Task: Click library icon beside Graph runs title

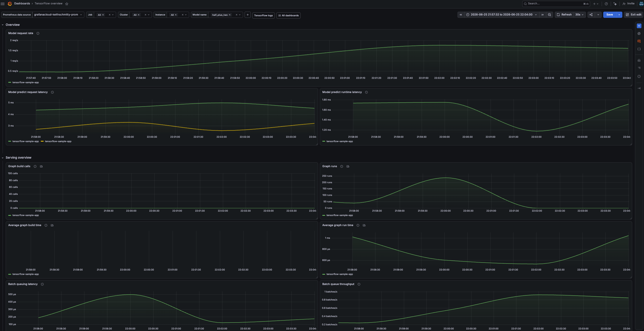Action: pos(348,166)
